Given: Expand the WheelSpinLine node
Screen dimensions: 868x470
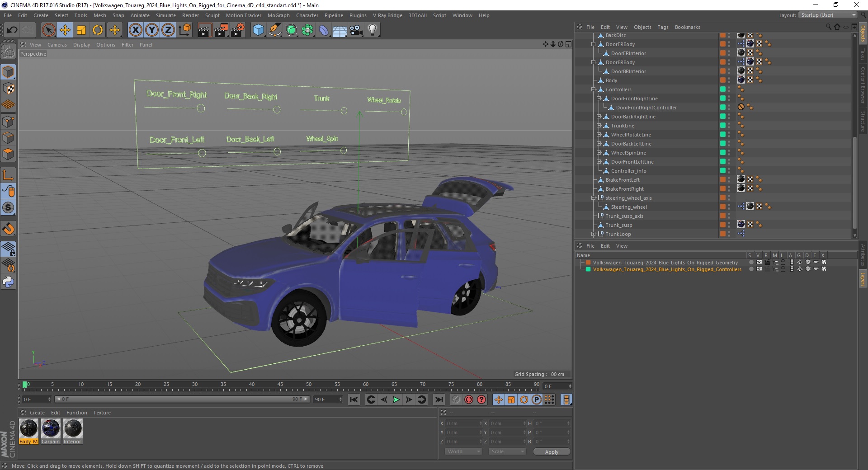Looking at the screenshot, I should [599, 153].
